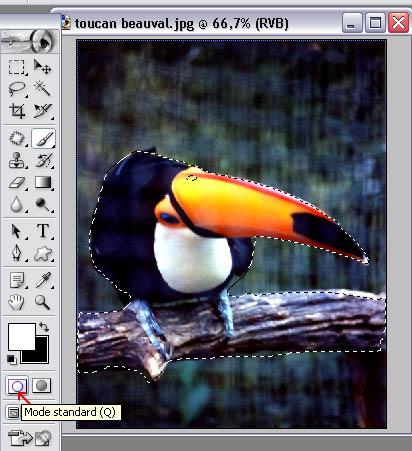Select the Hand tool
This screenshot has height=451, width=412.
[x=17, y=302]
